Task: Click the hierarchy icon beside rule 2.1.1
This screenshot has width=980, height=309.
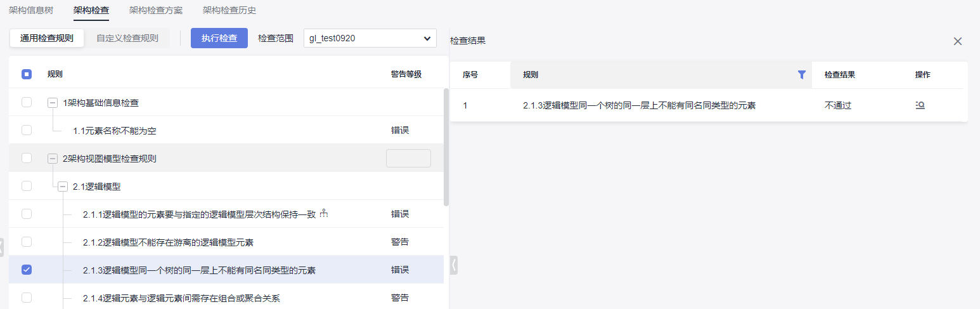Action: coord(324,214)
